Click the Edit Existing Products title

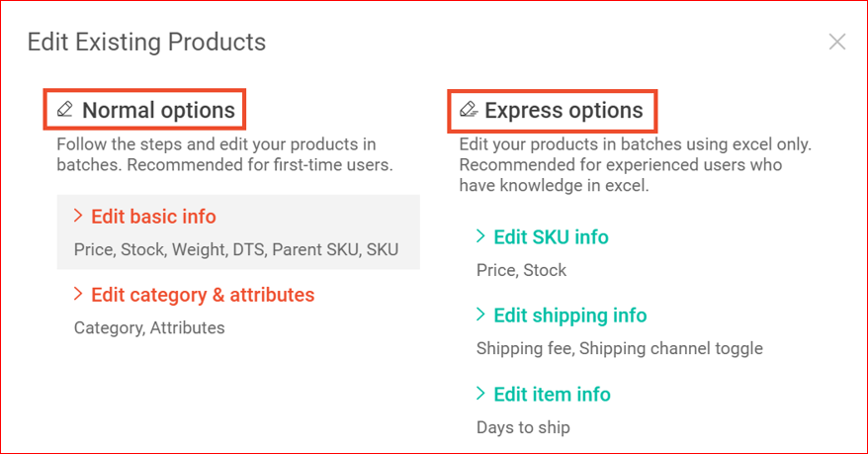[146, 43]
